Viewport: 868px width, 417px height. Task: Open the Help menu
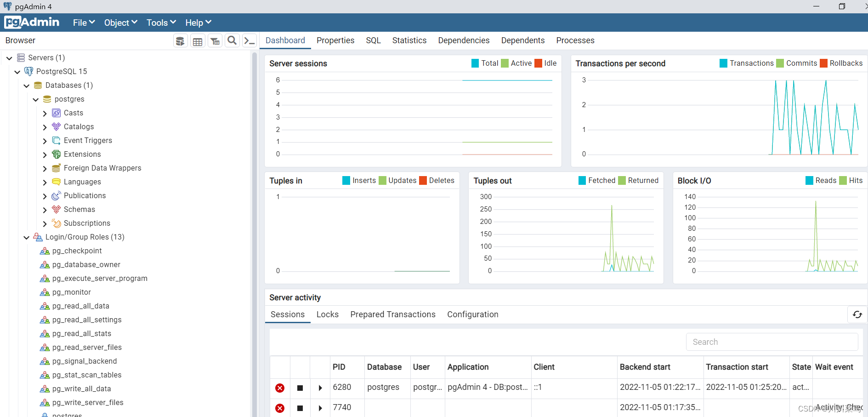[x=198, y=23]
